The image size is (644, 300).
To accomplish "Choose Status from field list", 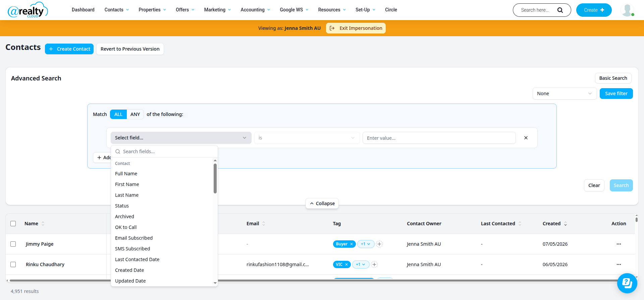I will (x=162, y=206).
